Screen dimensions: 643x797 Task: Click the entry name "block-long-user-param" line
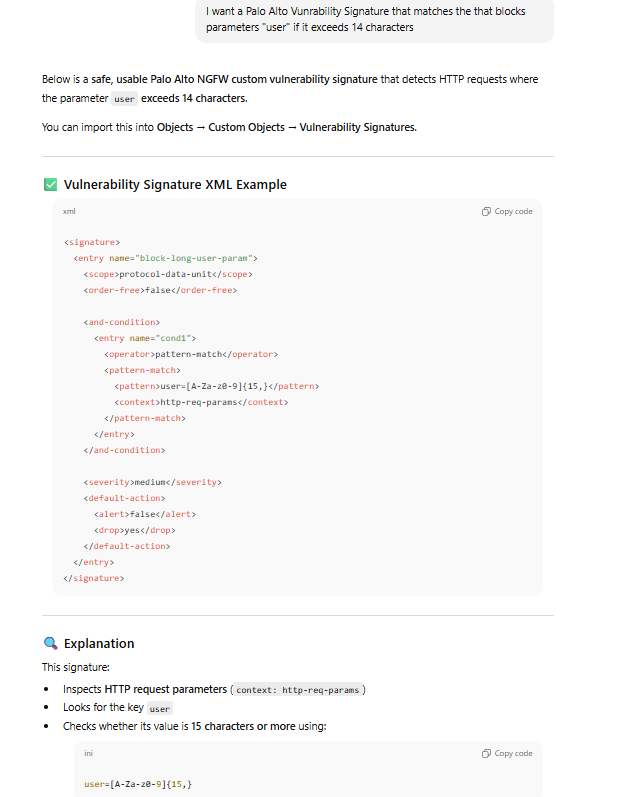[166, 258]
